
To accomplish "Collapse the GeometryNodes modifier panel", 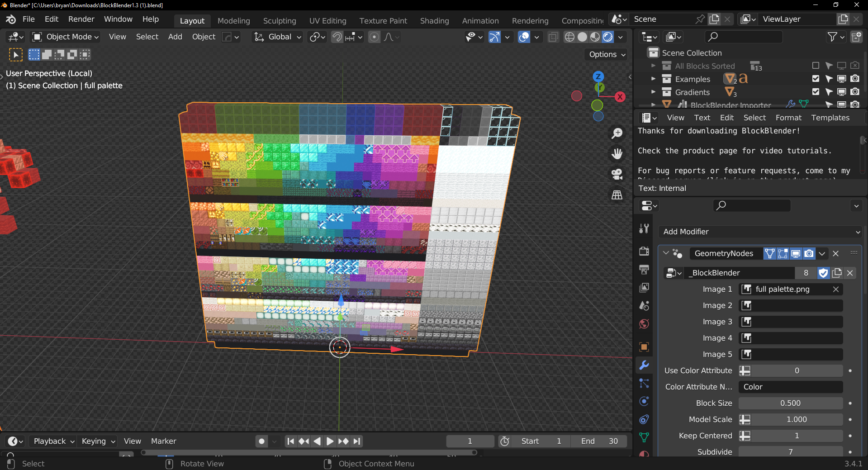I will click(x=665, y=253).
